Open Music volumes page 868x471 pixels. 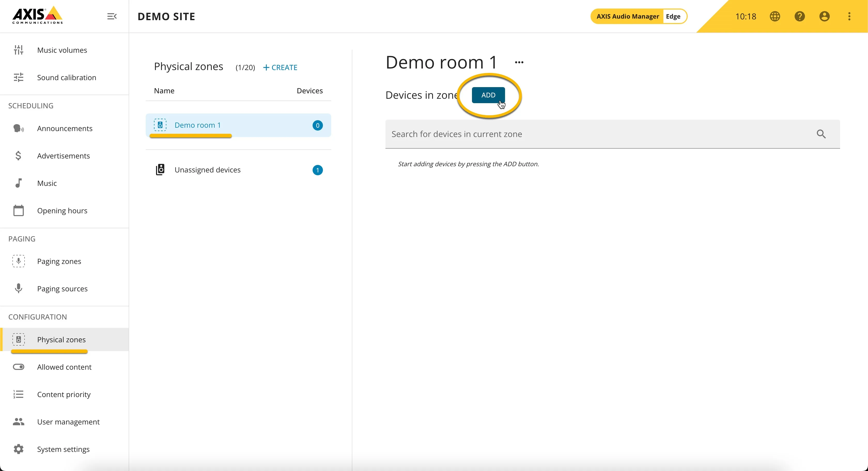tap(64, 50)
